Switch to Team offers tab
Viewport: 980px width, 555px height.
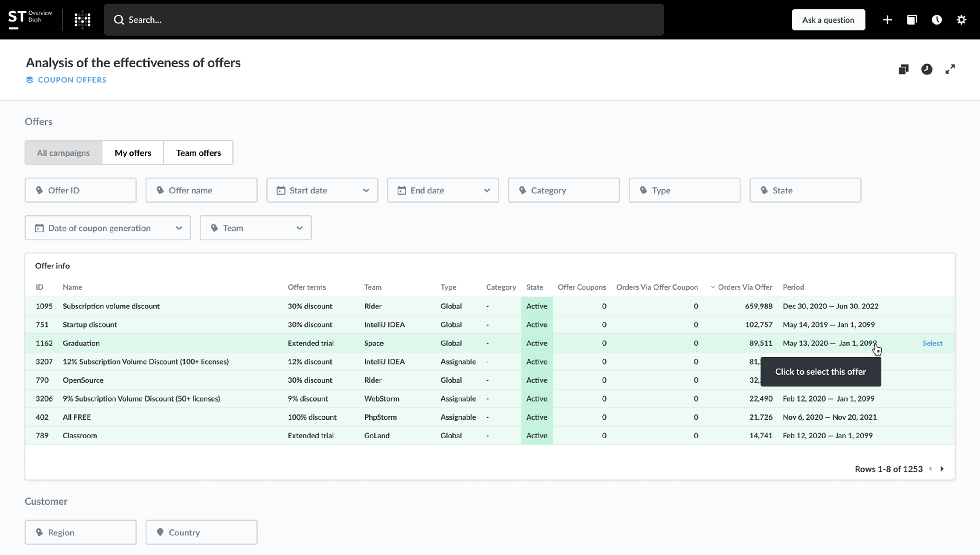pyautogui.click(x=198, y=153)
